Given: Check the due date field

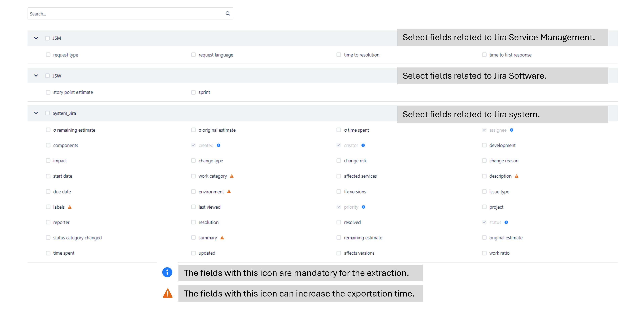Looking at the screenshot, I should [48, 191].
